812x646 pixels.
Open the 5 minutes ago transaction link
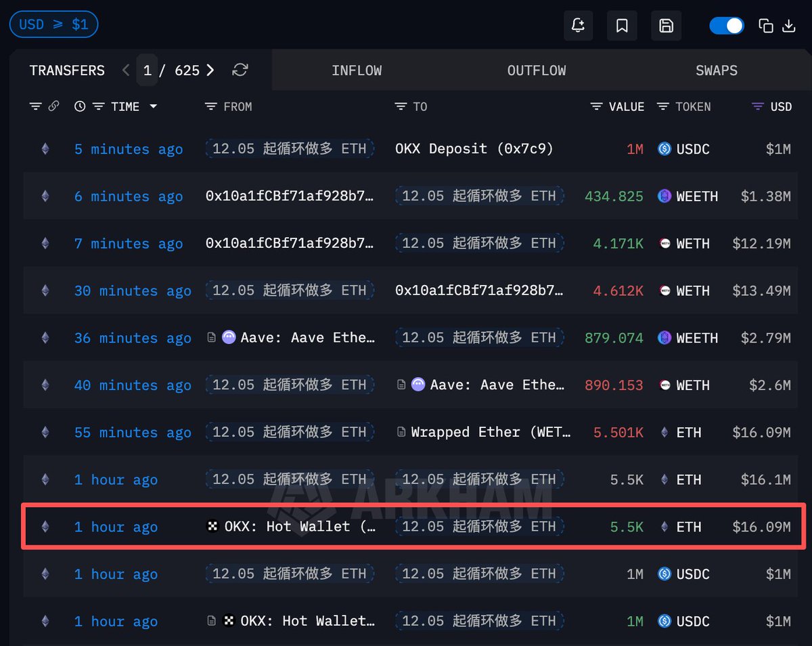[x=129, y=149]
